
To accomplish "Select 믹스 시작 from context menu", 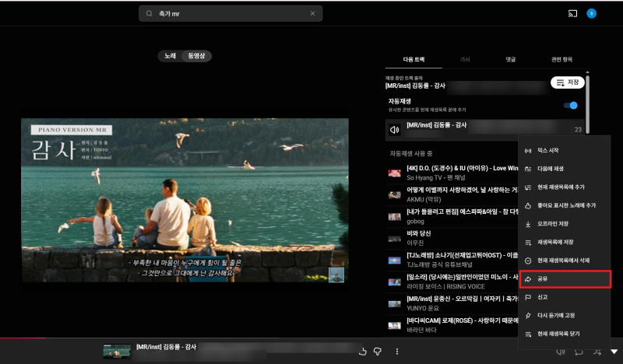I will click(565, 150).
